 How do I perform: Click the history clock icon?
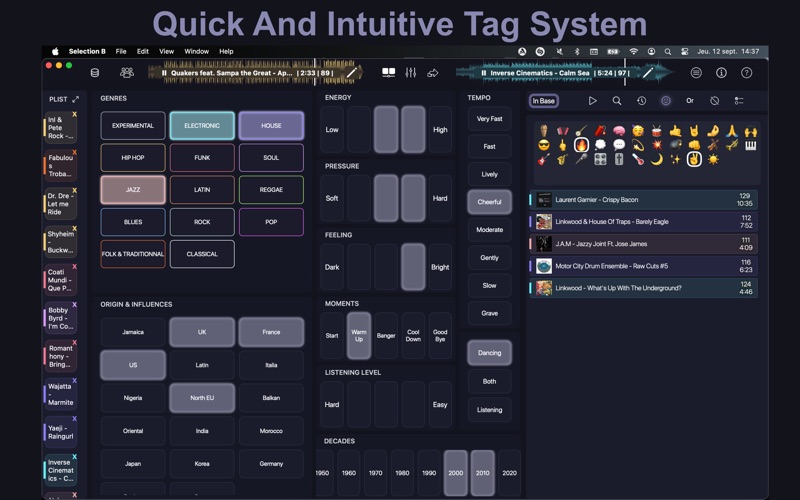[x=641, y=101]
